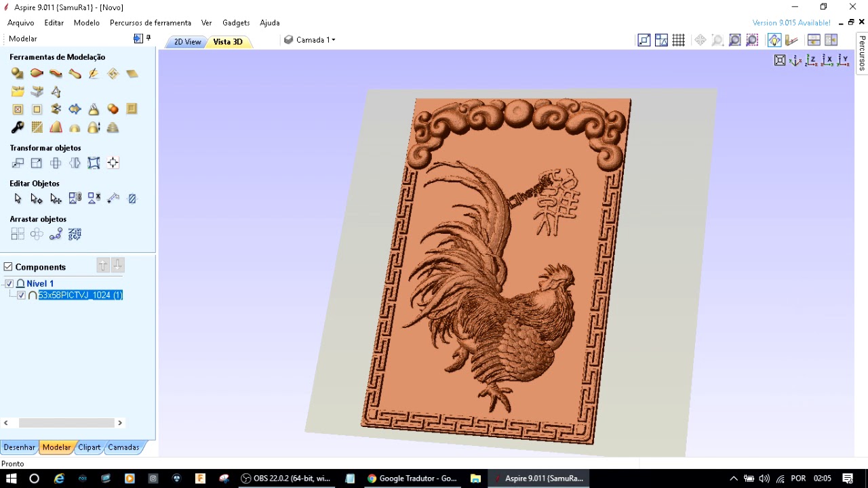Open File Explorer from the taskbar
Viewport: 868px width, 488px height.
tap(475, 479)
